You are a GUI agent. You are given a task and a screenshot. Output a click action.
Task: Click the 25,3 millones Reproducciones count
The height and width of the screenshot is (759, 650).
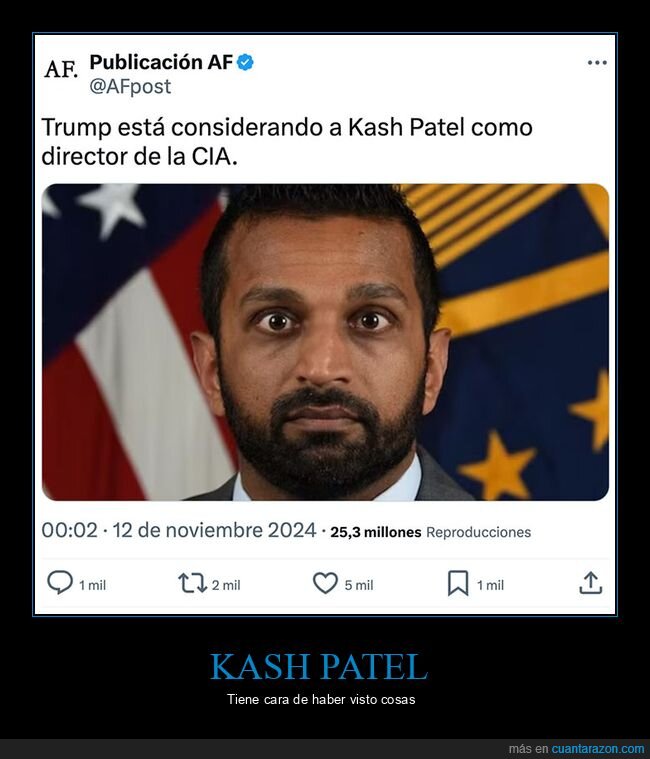(x=431, y=532)
